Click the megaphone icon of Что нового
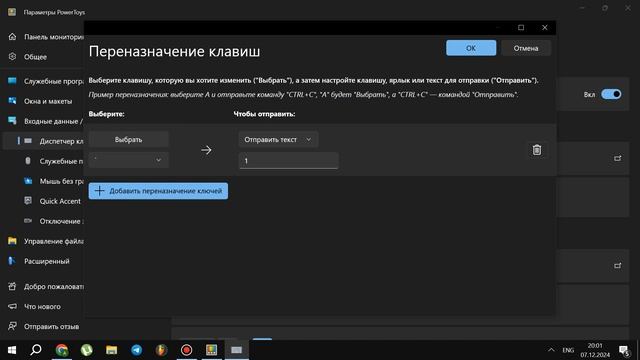Image resolution: width=640 pixels, height=360 pixels. click(12, 306)
